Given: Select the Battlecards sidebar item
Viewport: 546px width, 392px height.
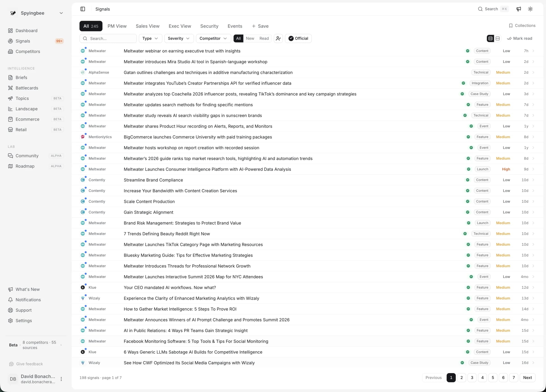Looking at the screenshot, I should (x=27, y=88).
